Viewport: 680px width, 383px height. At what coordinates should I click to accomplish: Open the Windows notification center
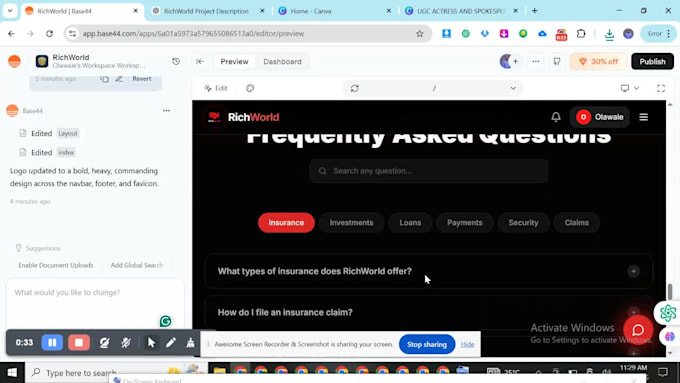[x=663, y=372]
